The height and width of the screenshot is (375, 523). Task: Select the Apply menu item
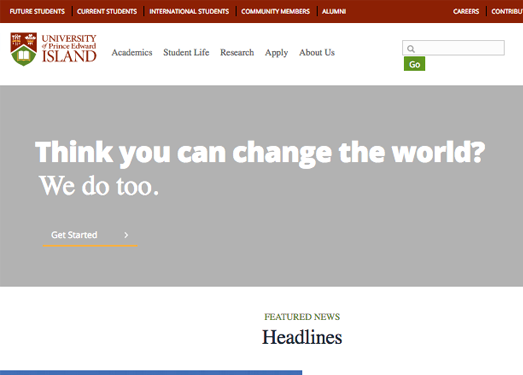point(276,53)
